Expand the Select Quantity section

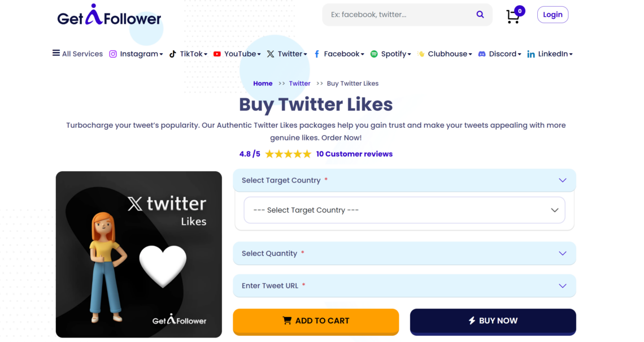coord(404,253)
